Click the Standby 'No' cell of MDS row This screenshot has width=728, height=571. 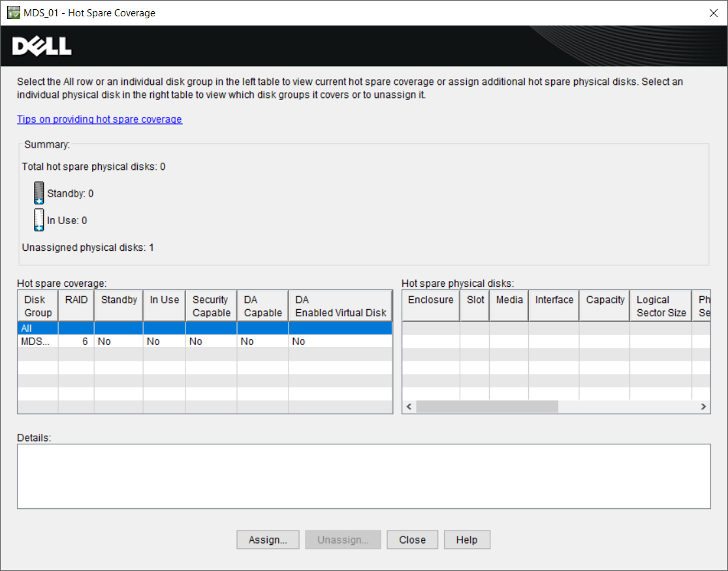coord(119,342)
